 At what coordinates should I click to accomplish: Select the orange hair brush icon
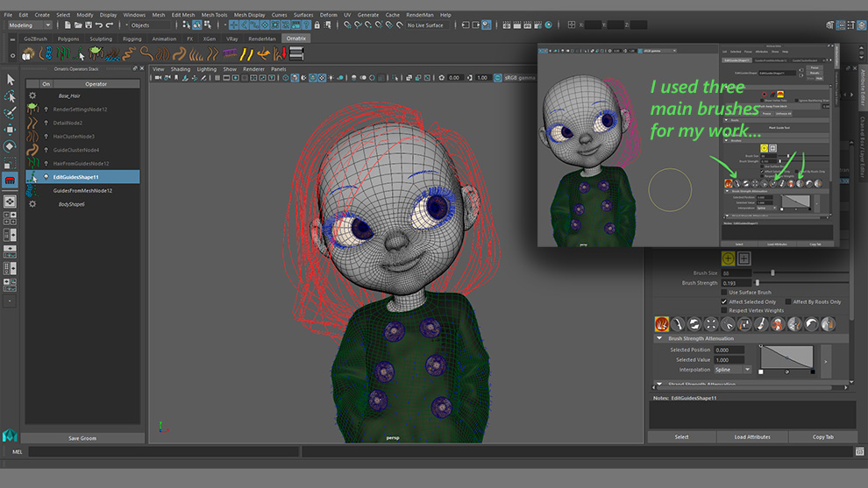(662, 324)
